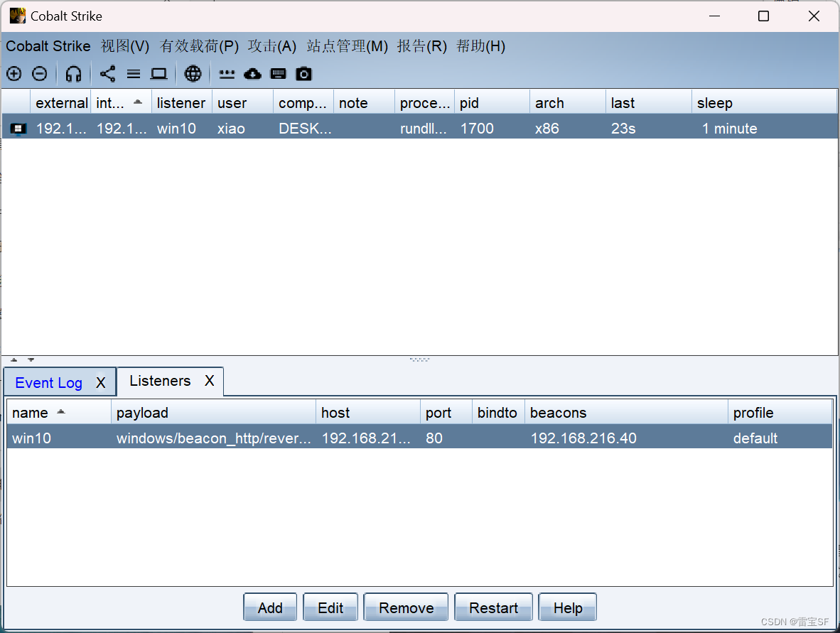Expand top pane with down splitter arrow
This screenshot has height=633, width=840.
pyautogui.click(x=31, y=360)
